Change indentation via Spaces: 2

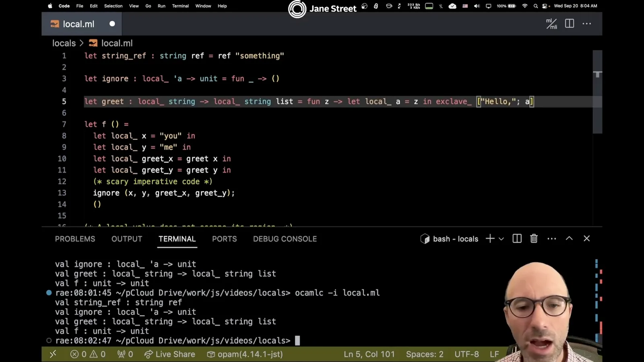(x=425, y=354)
